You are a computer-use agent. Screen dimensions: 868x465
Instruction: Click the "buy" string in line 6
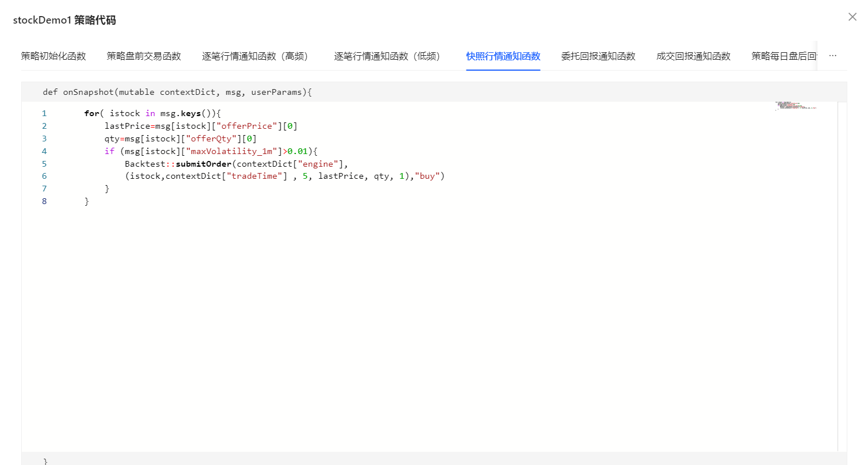click(427, 176)
